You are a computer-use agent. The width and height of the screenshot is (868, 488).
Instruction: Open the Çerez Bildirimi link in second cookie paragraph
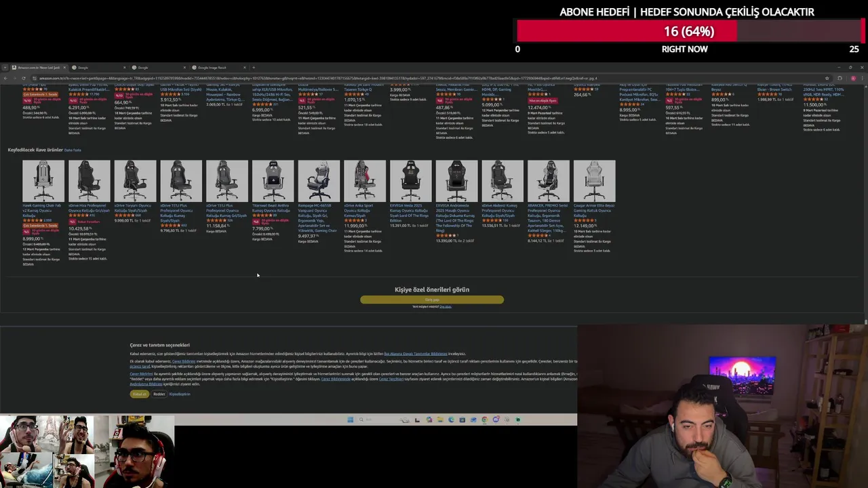point(184,361)
